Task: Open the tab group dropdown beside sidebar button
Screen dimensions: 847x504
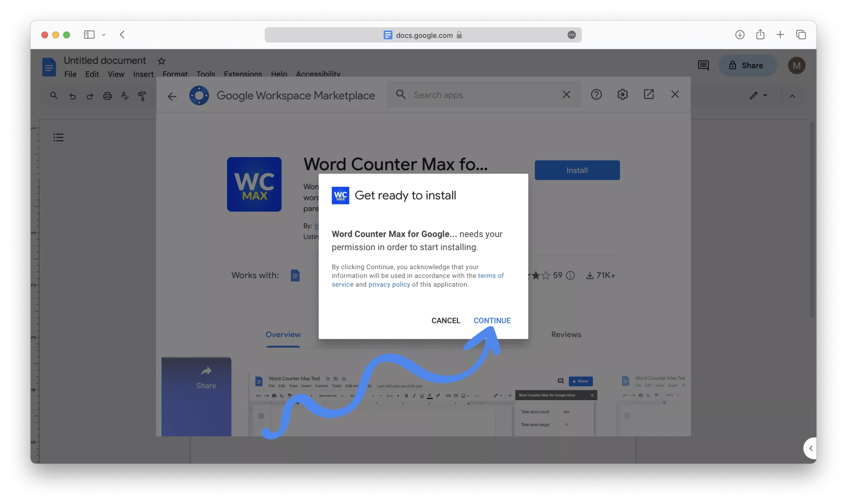Action: point(104,35)
